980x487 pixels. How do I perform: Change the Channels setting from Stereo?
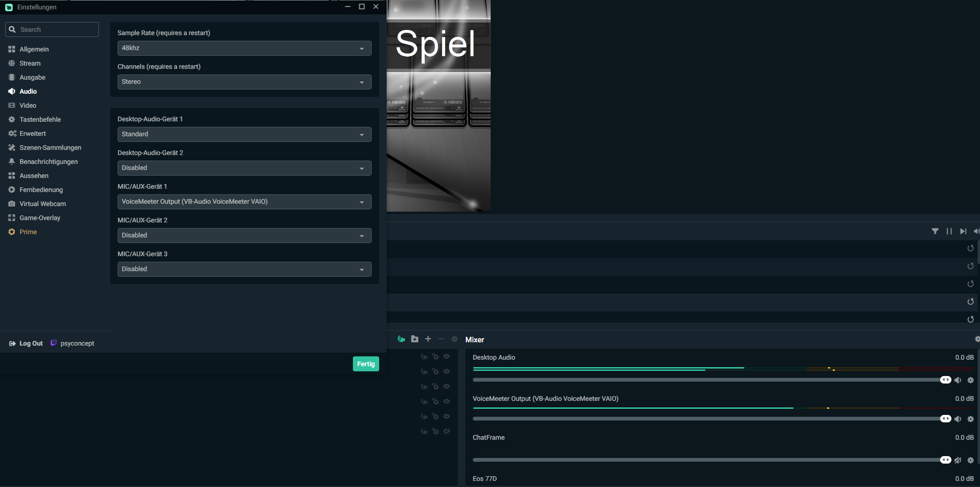click(244, 81)
